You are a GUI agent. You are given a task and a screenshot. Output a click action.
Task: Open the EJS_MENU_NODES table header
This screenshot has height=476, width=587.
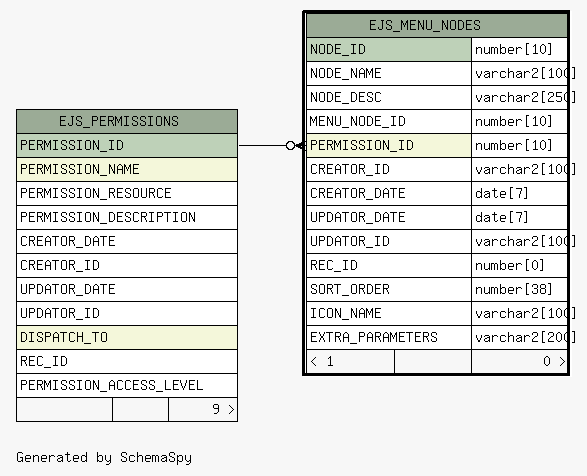tap(437, 25)
